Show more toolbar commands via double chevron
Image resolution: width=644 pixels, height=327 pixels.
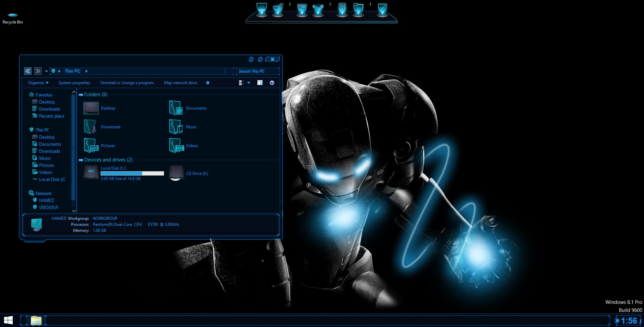coord(208,83)
